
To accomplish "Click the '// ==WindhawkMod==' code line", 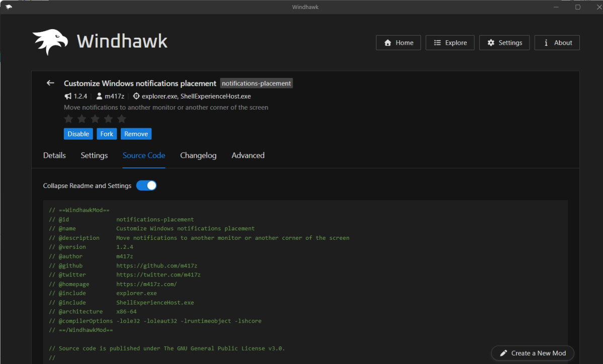I will pos(79,210).
